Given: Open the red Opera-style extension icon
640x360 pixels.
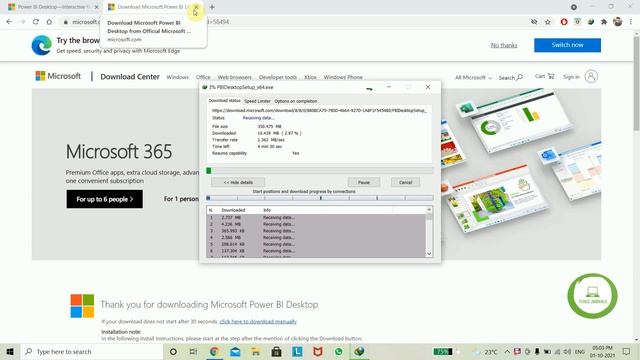Looking at the screenshot, I should click(x=564, y=22).
